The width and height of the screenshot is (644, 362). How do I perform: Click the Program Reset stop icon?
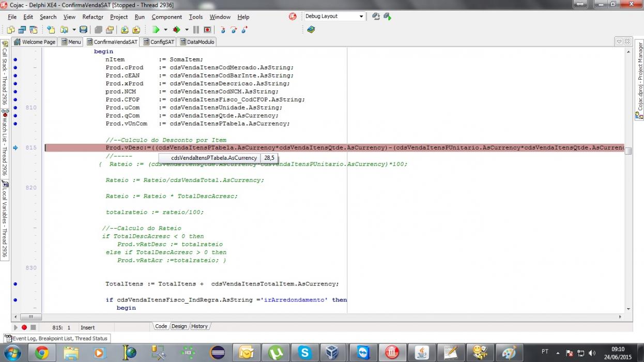point(207,30)
